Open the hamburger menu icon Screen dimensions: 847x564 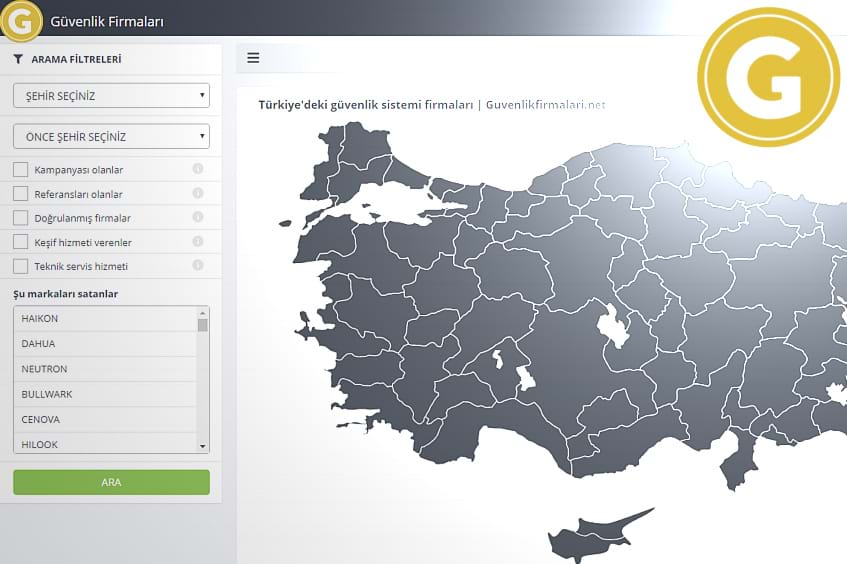pyautogui.click(x=253, y=58)
